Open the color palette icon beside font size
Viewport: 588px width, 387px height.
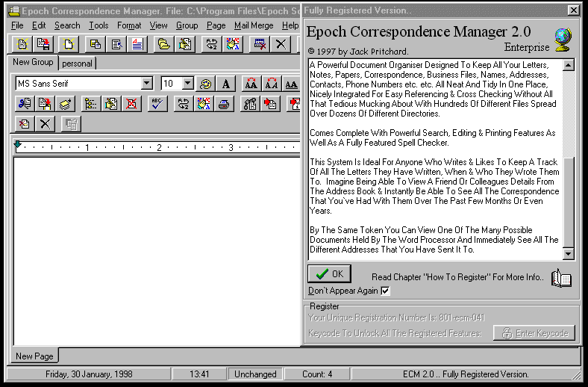(x=205, y=84)
